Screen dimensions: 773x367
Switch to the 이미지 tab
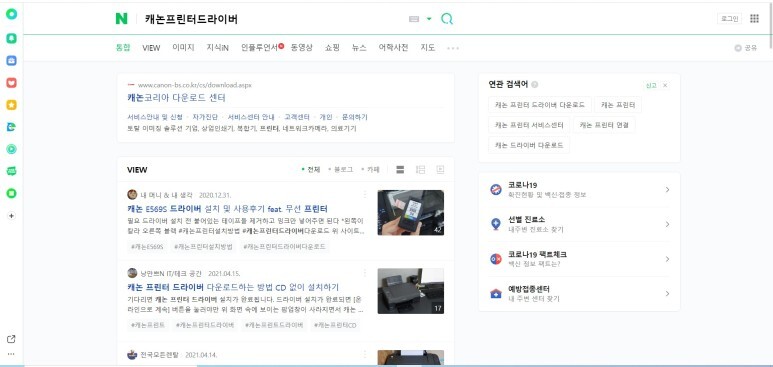[x=183, y=48]
